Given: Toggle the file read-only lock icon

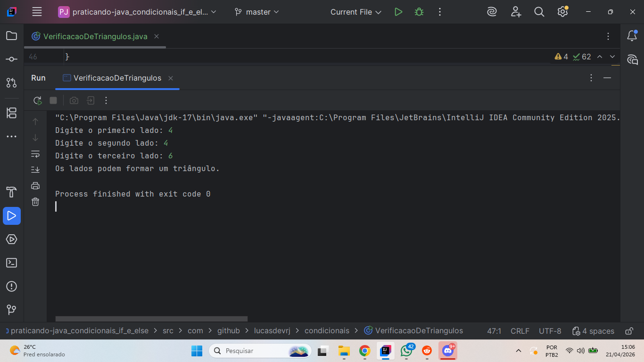Looking at the screenshot, I should pyautogui.click(x=629, y=331).
